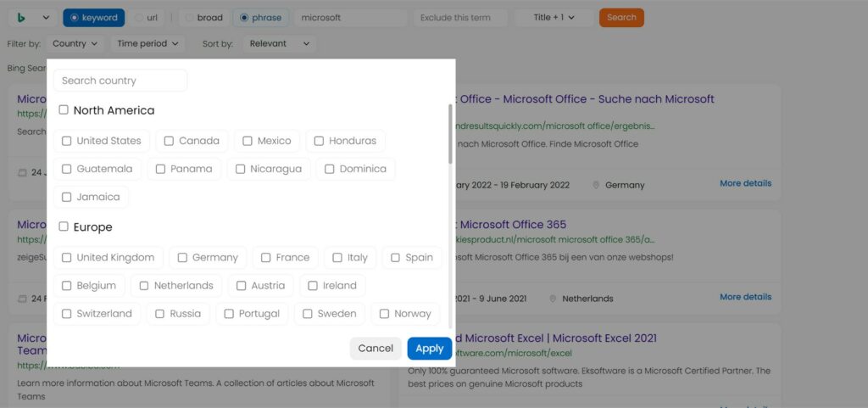Select the keyword radio option
The height and width of the screenshot is (408, 868).
[94, 18]
